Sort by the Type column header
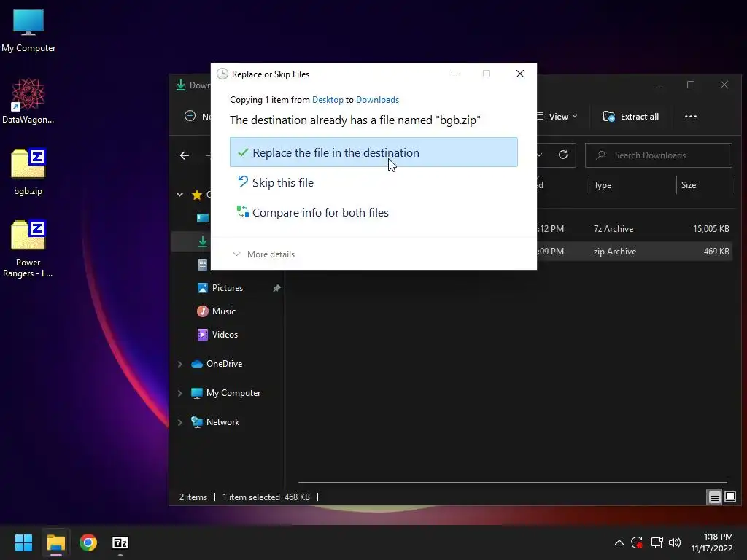This screenshot has width=747, height=560. [x=603, y=185]
